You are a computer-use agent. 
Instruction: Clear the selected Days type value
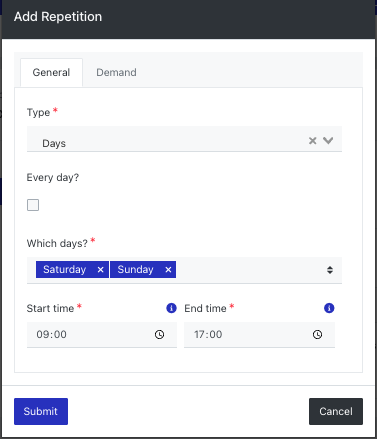(312, 141)
